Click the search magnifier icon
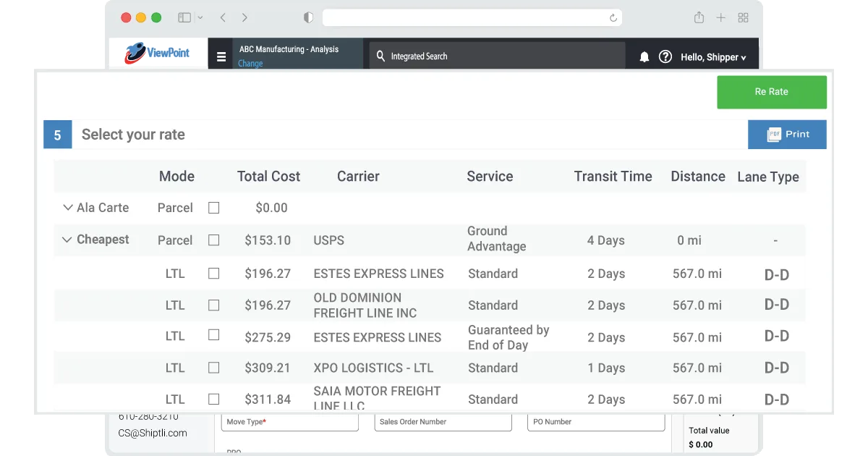 [381, 56]
